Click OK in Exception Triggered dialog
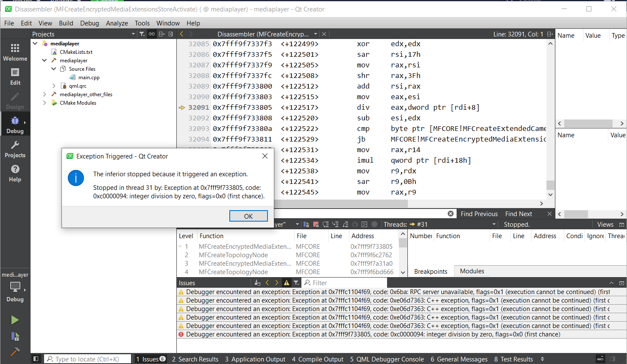 click(x=248, y=216)
